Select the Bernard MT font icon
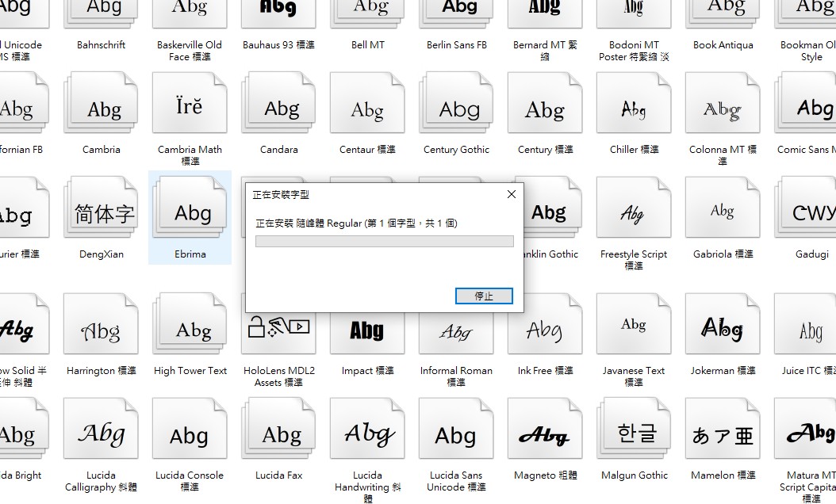The height and width of the screenshot is (504, 836). point(545,14)
